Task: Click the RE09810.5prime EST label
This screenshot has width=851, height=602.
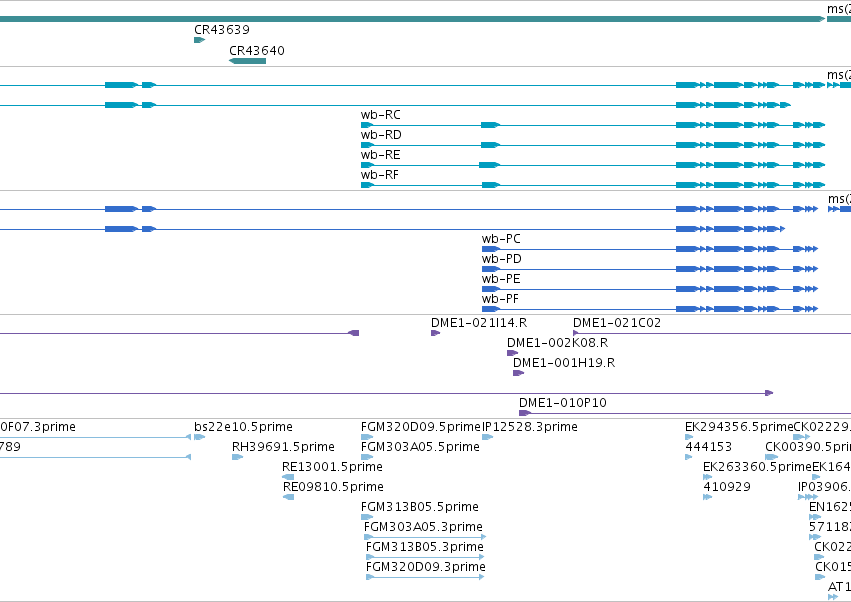Action: [333, 487]
